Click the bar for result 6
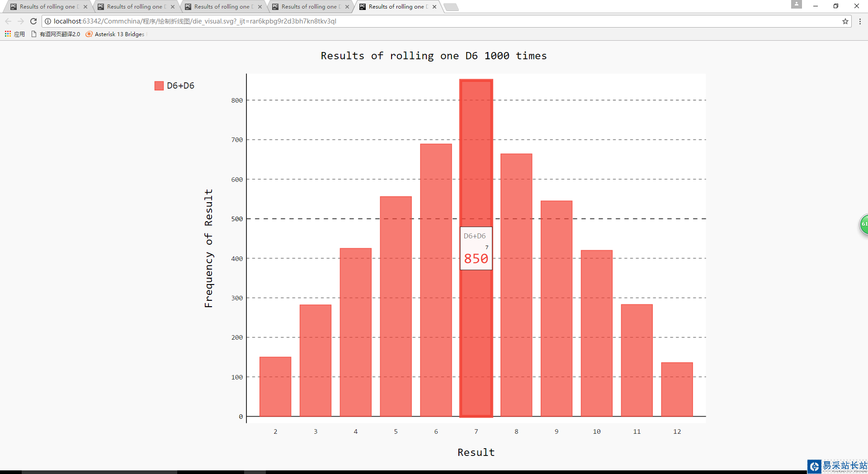 point(436,280)
